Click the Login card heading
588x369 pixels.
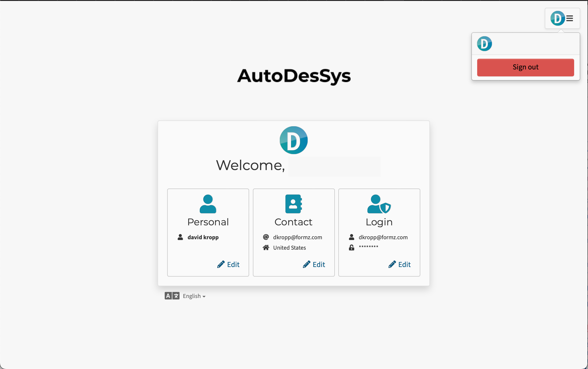[x=379, y=222]
